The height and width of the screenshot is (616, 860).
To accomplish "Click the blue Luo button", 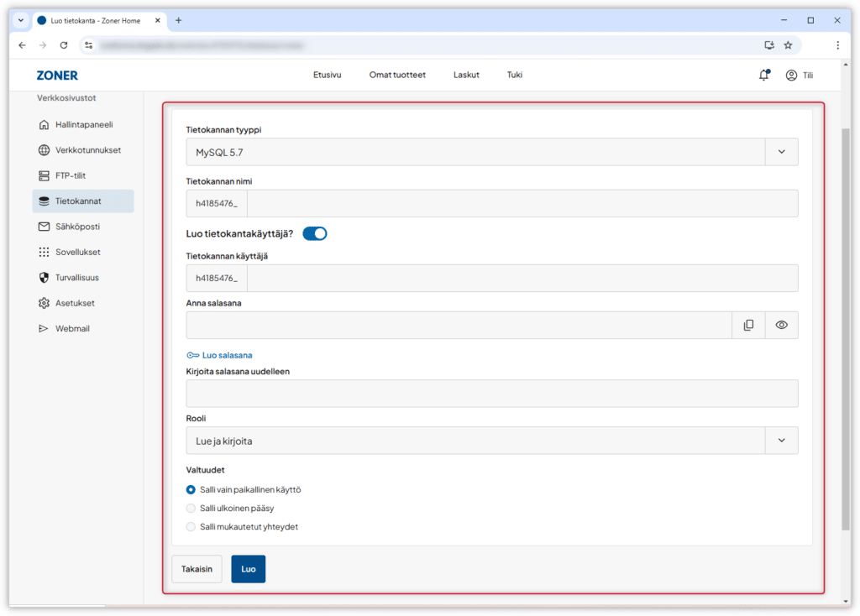I will click(x=248, y=569).
